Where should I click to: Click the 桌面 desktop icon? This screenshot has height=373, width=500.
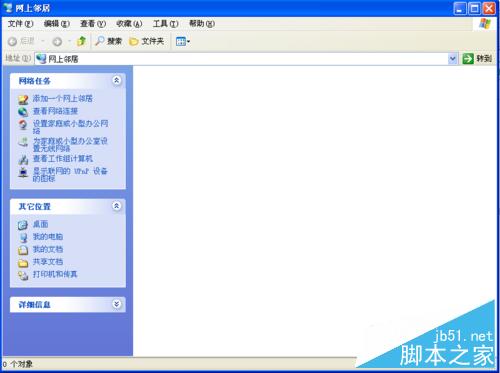23,225
